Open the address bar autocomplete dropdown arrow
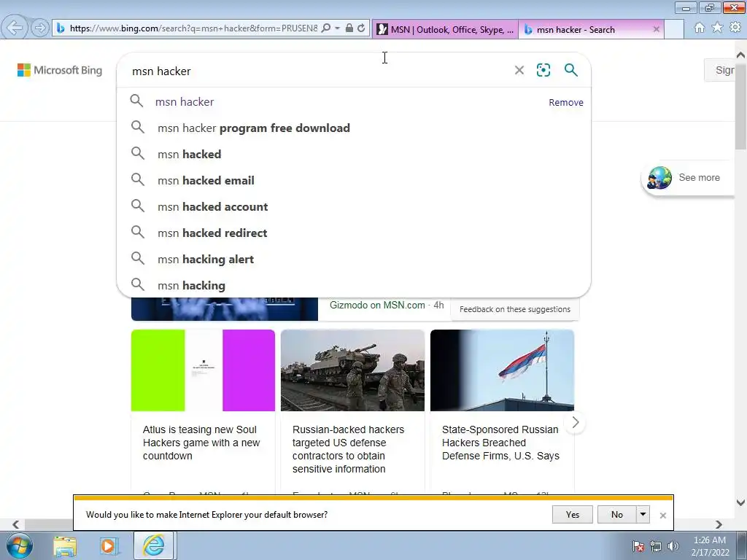 click(x=337, y=28)
